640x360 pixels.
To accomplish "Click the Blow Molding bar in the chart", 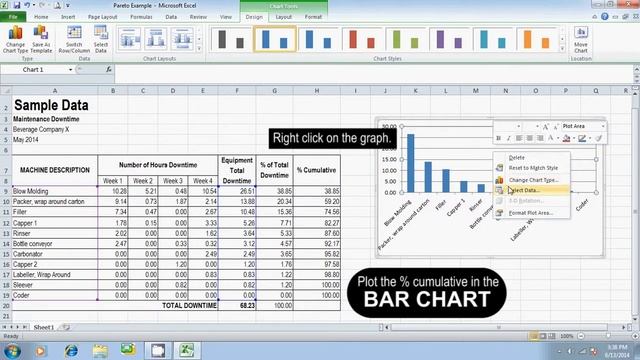I will (x=411, y=163).
